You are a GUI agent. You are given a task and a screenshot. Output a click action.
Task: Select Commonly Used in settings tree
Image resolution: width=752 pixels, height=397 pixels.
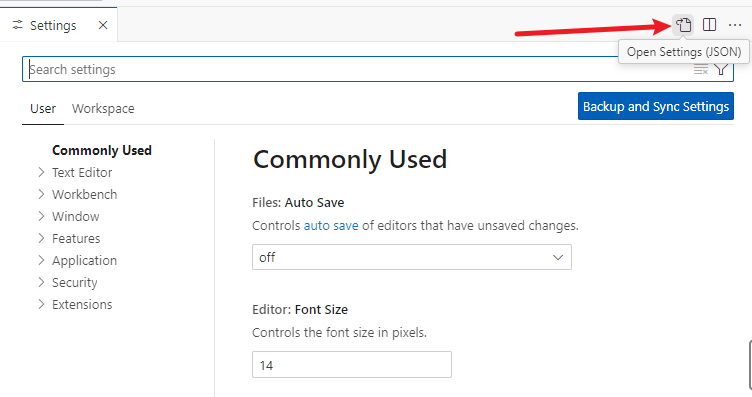tap(102, 151)
